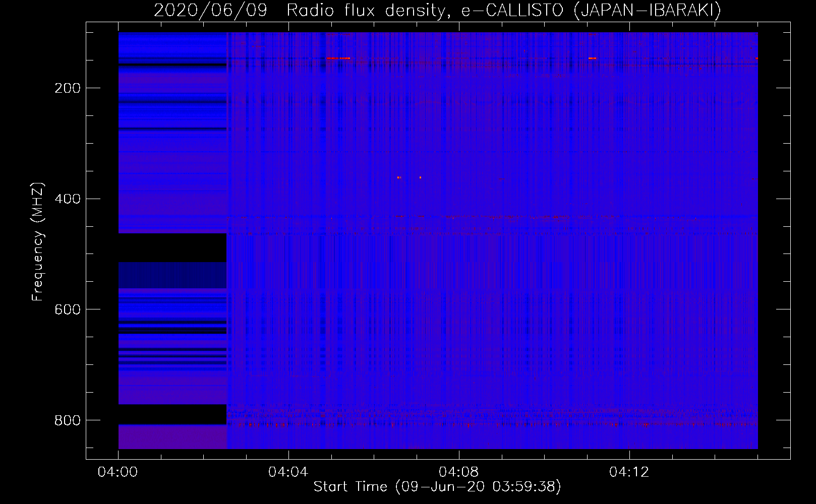Click the "Frequency (MHZ)" axis label
This screenshot has height=504, width=816.
[38, 242]
